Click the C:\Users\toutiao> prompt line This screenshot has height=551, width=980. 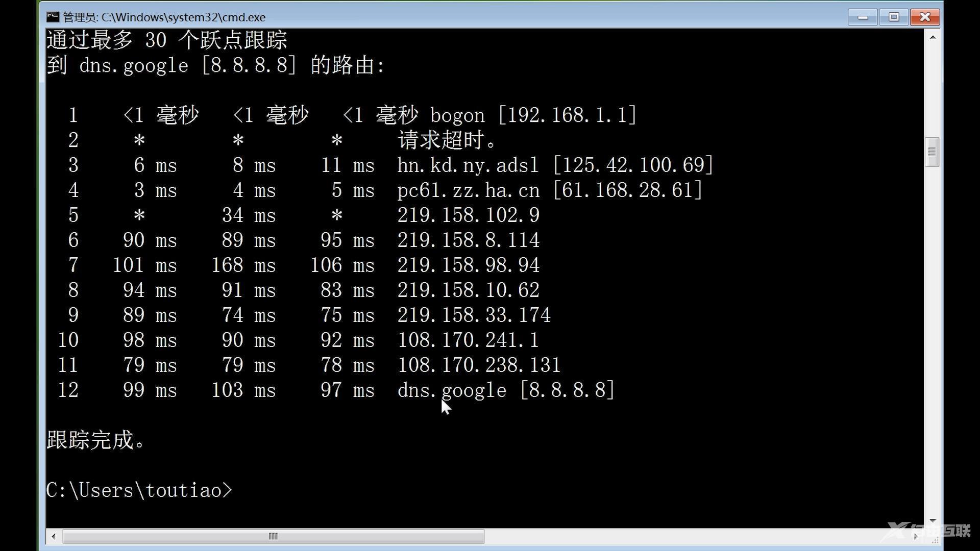tap(139, 490)
